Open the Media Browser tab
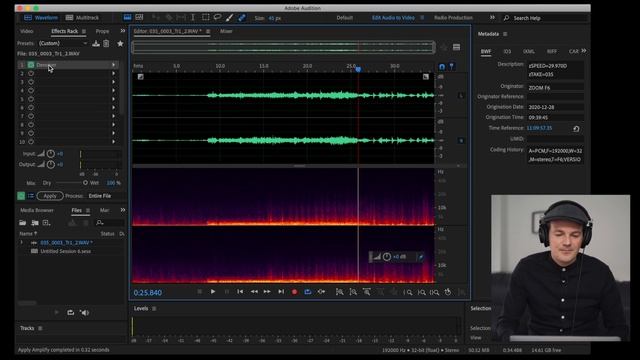 coord(37,210)
